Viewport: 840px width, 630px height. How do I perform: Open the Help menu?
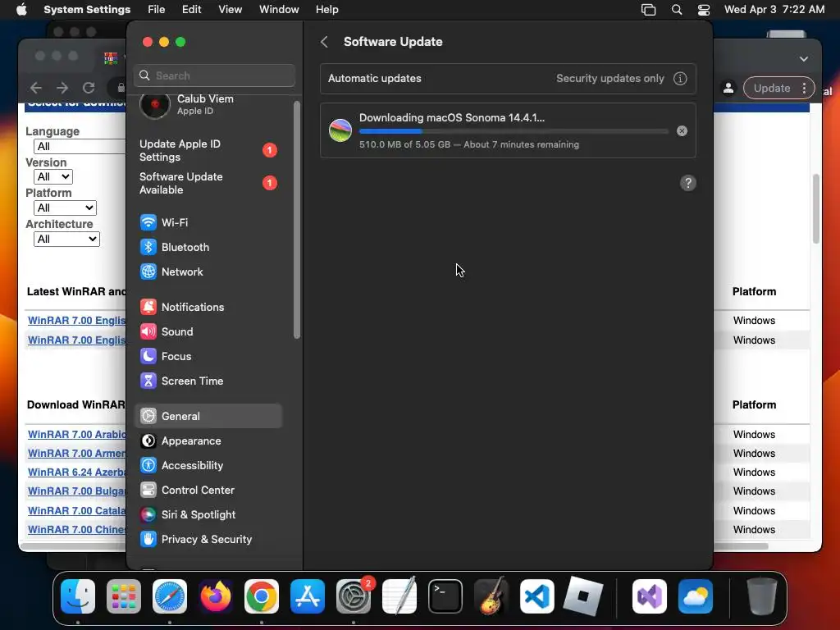[x=326, y=10]
